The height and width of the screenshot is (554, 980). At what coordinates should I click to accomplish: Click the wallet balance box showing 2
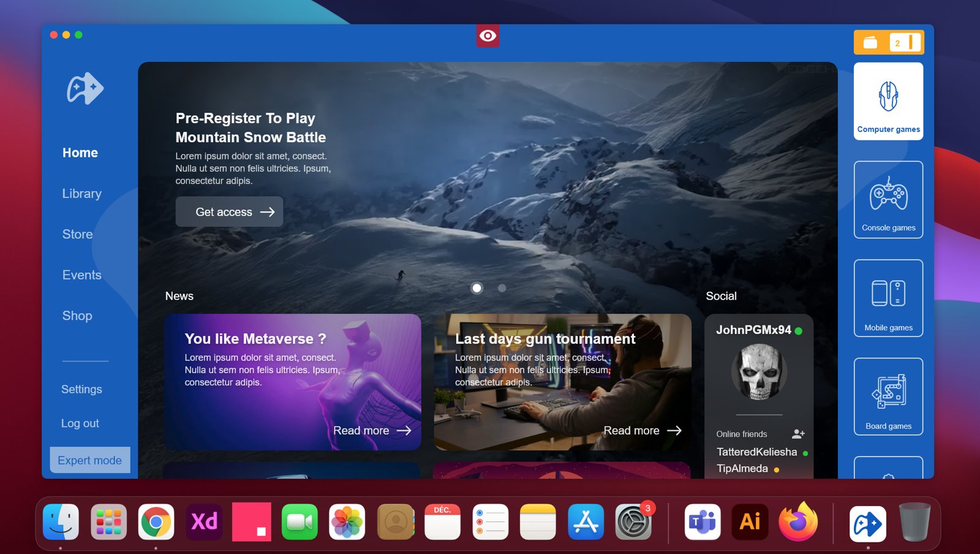tap(905, 42)
